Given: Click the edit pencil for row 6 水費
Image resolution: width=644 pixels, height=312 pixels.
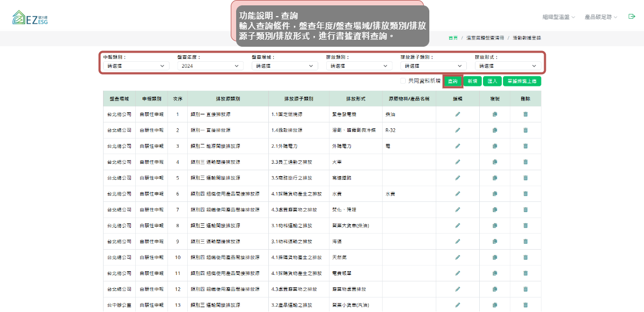Looking at the screenshot, I should click(458, 194).
